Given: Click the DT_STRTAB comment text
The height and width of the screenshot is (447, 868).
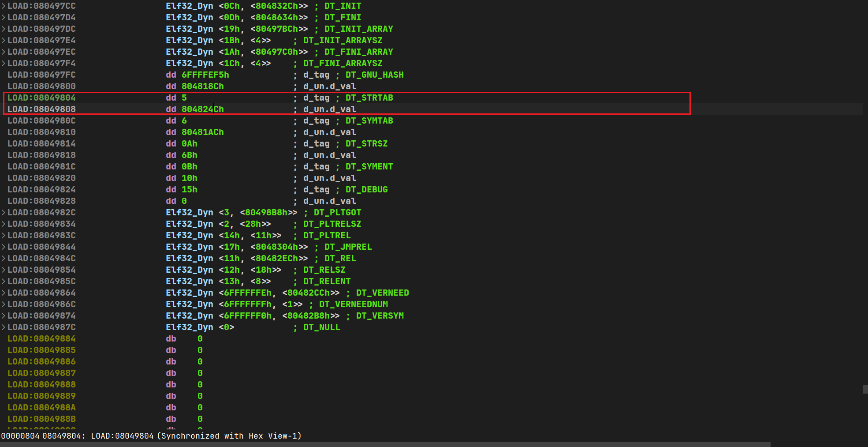Looking at the screenshot, I should click(369, 98).
